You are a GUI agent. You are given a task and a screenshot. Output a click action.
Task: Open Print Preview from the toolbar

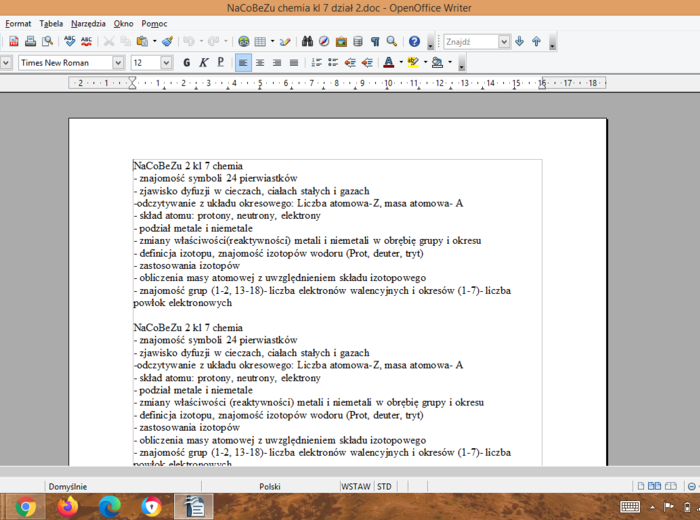coord(47,42)
